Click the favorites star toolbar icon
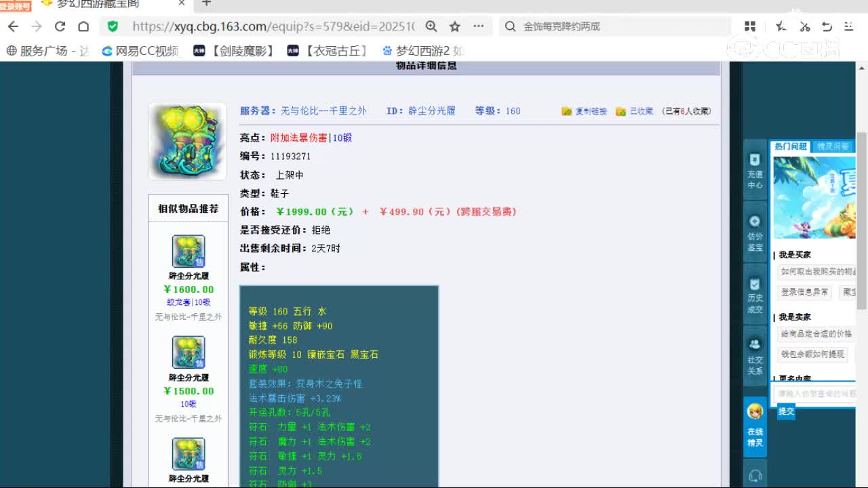The image size is (868, 488). pos(781,26)
